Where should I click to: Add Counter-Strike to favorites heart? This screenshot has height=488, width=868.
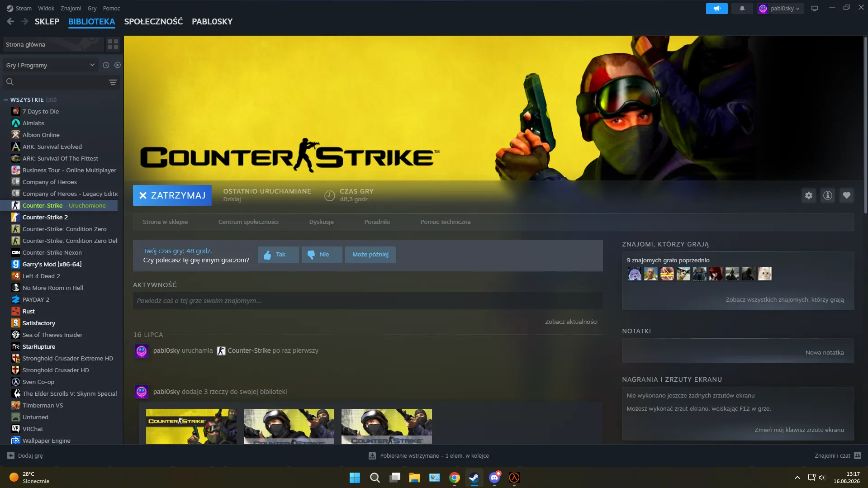[x=846, y=195]
